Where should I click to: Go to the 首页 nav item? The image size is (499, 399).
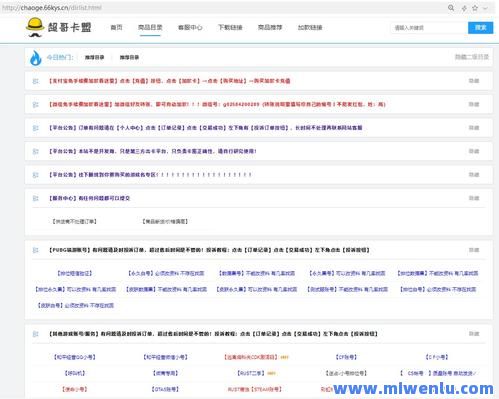116,27
